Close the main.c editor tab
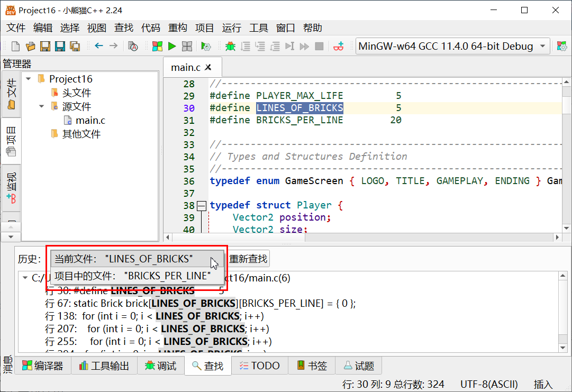The width and height of the screenshot is (572, 392). pos(208,67)
